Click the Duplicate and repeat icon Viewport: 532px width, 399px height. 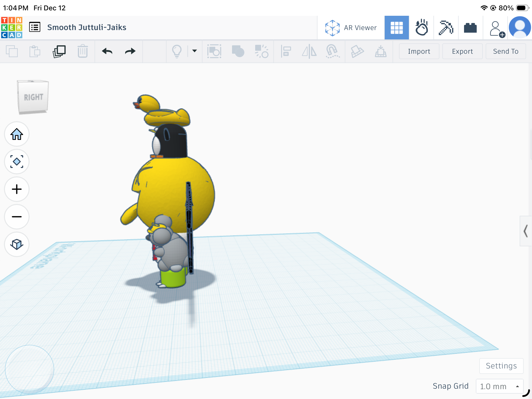pos(59,51)
